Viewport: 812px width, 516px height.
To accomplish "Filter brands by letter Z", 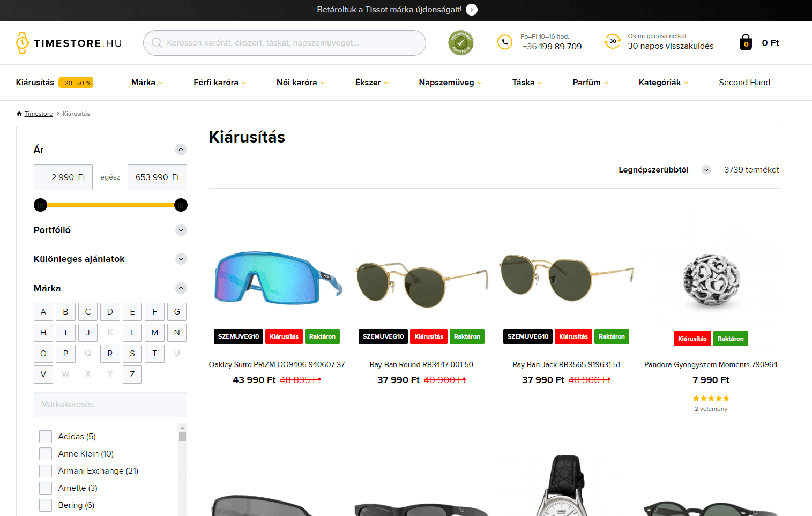I will [132, 375].
